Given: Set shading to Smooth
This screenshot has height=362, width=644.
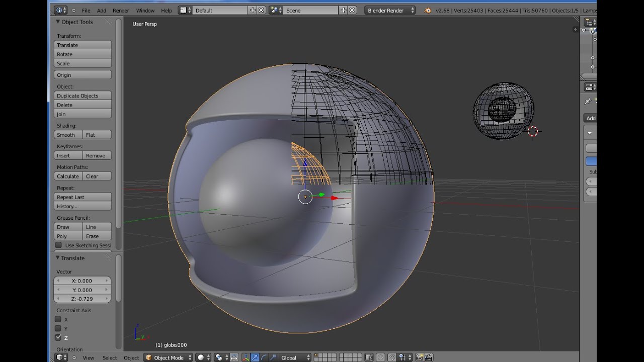Looking at the screenshot, I should click(68, 135).
